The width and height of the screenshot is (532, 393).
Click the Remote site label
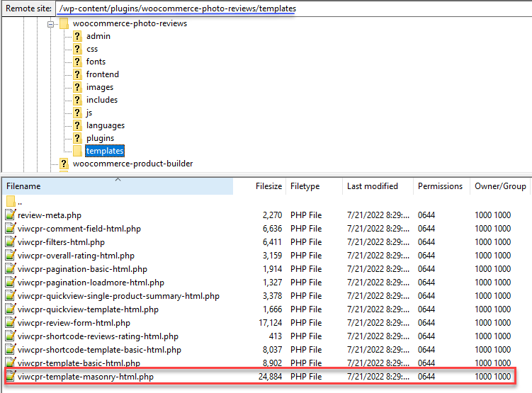point(29,8)
